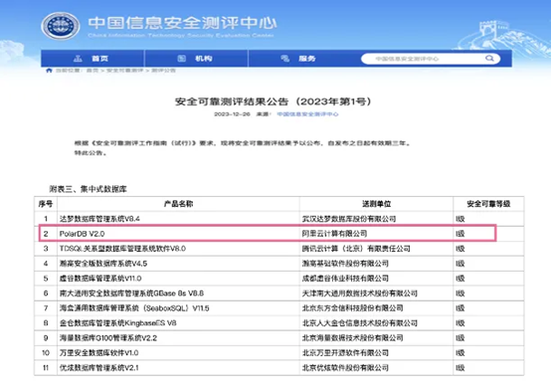This screenshot has height=392, width=551.
Task: Click 北京人大金仓信息技术股份有限公司 cell
Action: click(x=376, y=323)
